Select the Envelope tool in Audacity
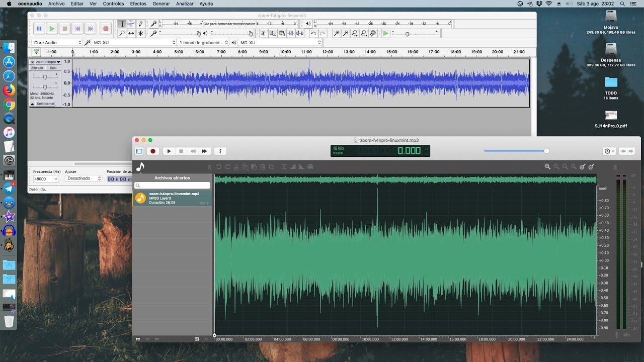 [131, 24]
